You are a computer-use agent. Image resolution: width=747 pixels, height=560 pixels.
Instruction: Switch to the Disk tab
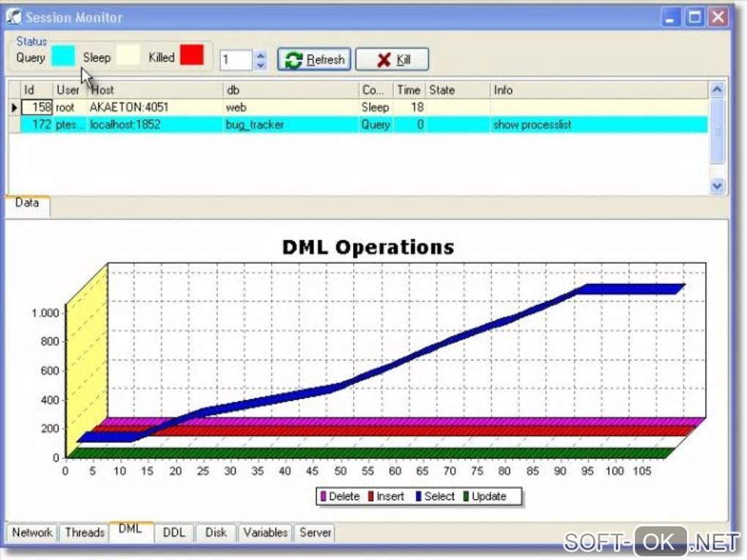pos(216,532)
